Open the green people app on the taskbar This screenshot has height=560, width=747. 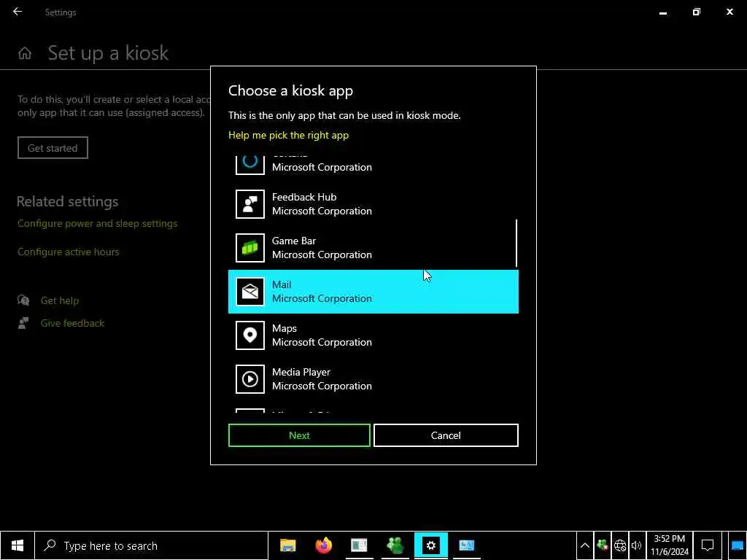point(395,545)
